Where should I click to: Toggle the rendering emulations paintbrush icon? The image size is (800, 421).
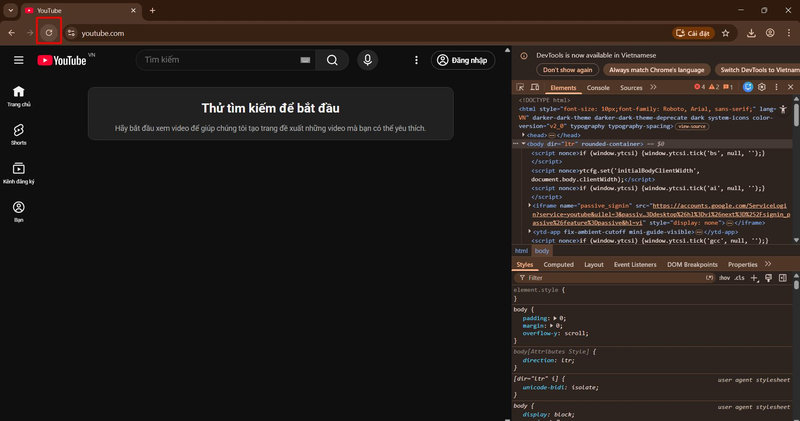pyautogui.click(x=768, y=278)
